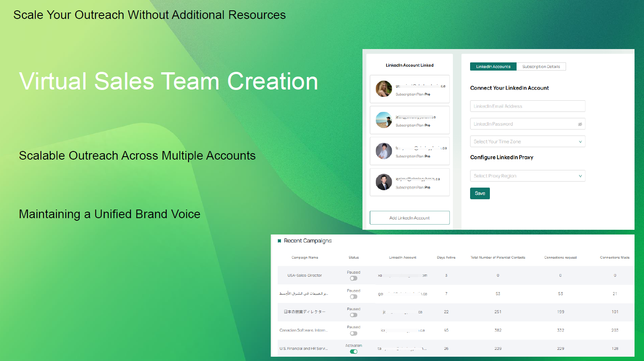Screen dimensions: 644x361
Task: Click the USA-Sales-Director campaign name
Action: click(x=305, y=275)
